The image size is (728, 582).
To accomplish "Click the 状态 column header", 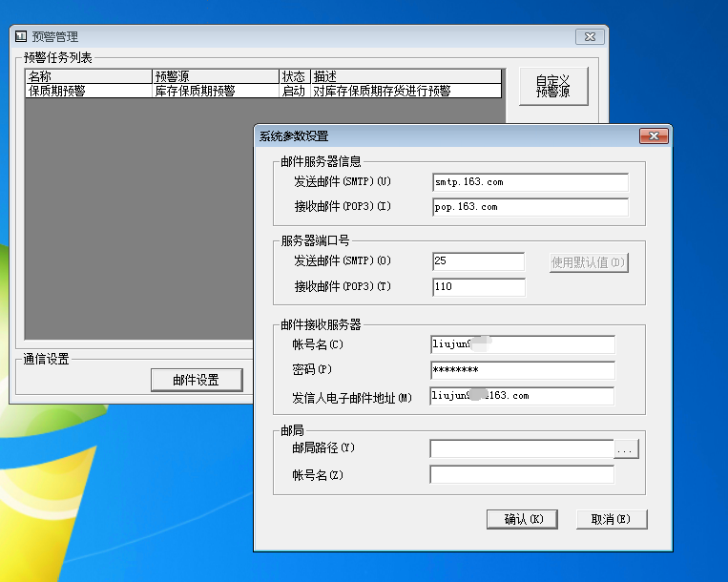I will click(295, 76).
